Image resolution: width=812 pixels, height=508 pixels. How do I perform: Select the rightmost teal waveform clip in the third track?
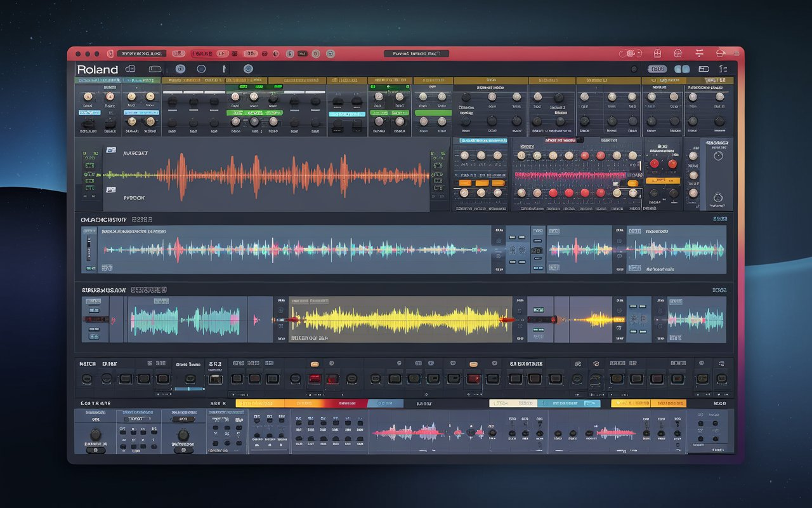click(x=697, y=319)
